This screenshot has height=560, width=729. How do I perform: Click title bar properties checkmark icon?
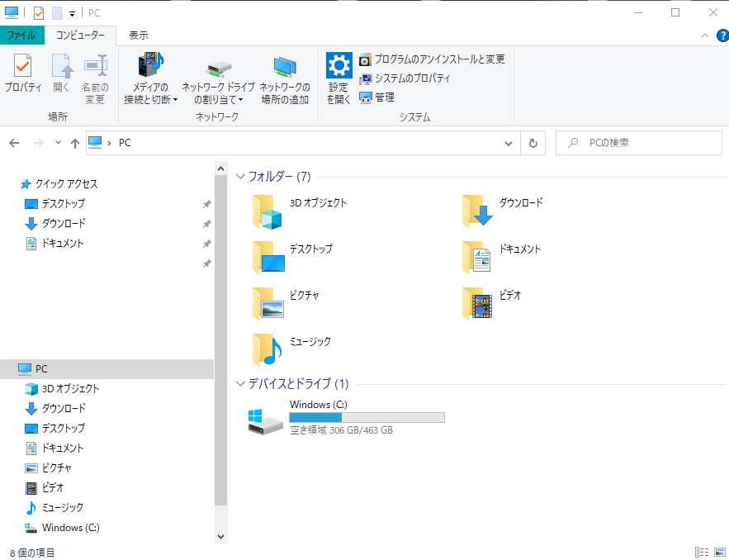coord(39,13)
